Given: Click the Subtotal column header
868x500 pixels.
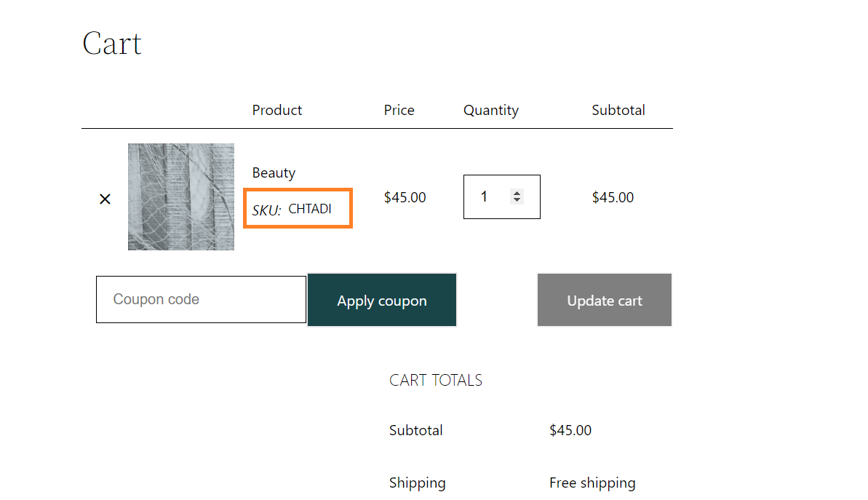Looking at the screenshot, I should (x=618, y=110).
